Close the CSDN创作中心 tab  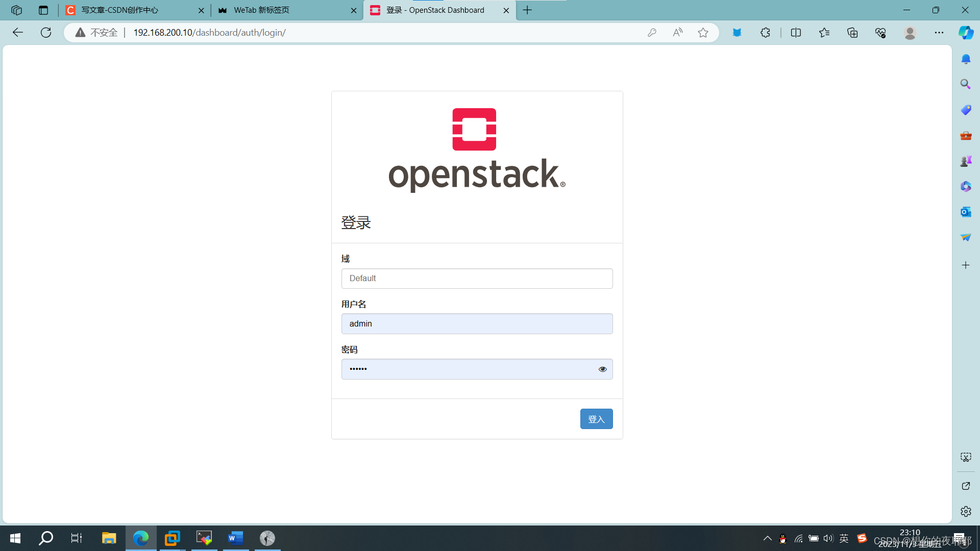(x=201, y=10)
